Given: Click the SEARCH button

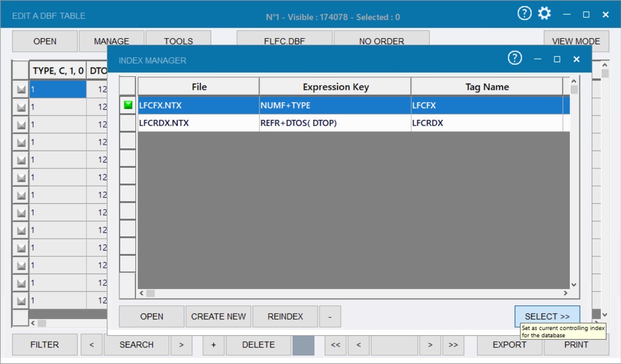Looking at the screenshot, I should 136,345.
